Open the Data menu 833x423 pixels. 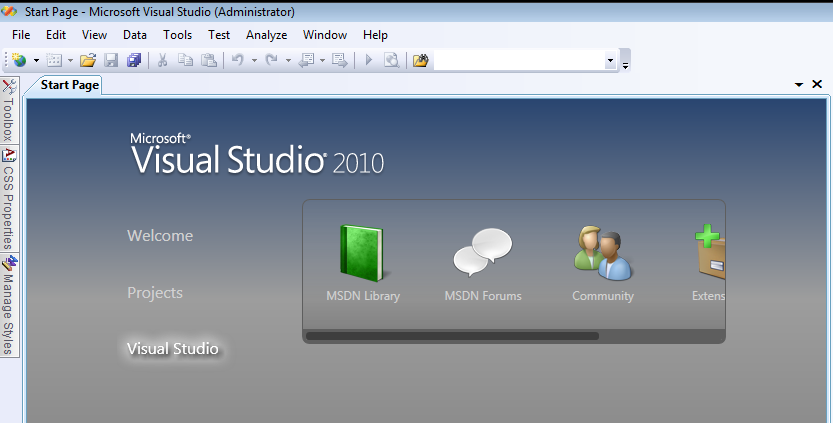[135, 35]
